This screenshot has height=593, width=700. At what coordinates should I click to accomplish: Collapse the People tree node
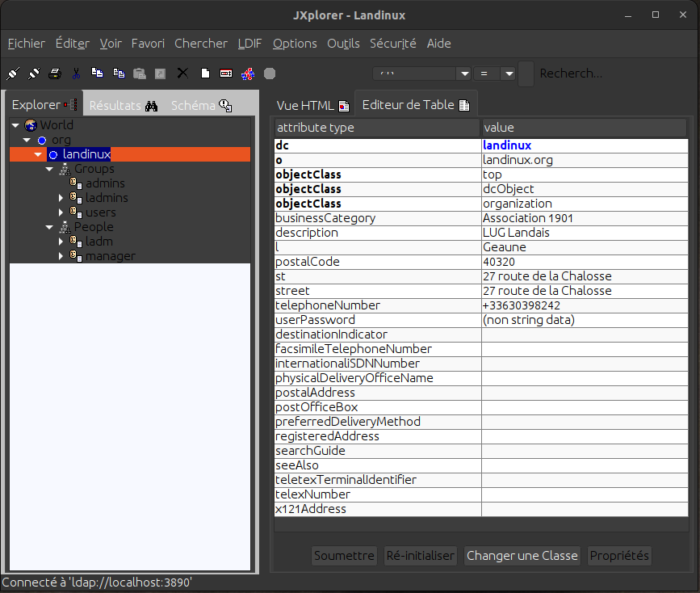tap(49, 227)
